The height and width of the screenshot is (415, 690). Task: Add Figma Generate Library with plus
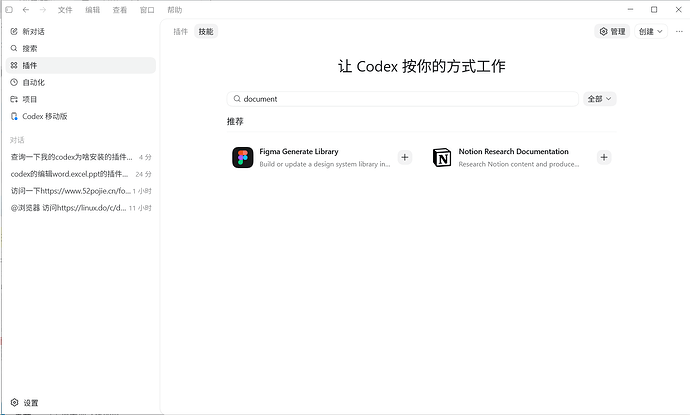pos(405,158)
